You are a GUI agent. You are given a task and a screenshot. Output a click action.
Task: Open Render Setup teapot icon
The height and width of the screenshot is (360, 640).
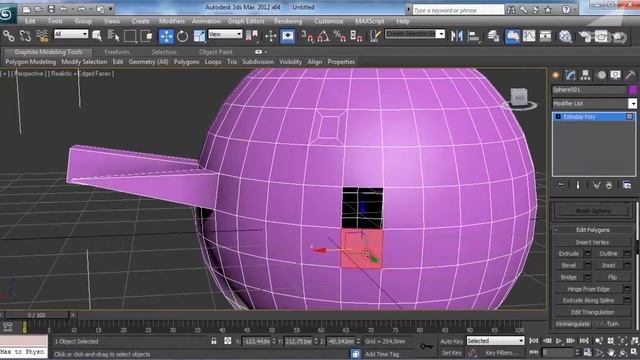[x=585, y=36]
